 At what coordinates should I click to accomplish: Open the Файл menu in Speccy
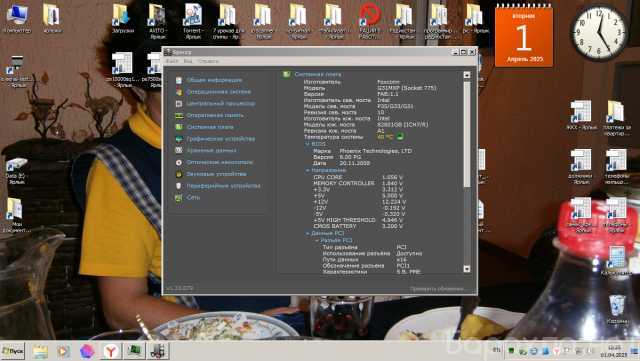pos(172,61)
